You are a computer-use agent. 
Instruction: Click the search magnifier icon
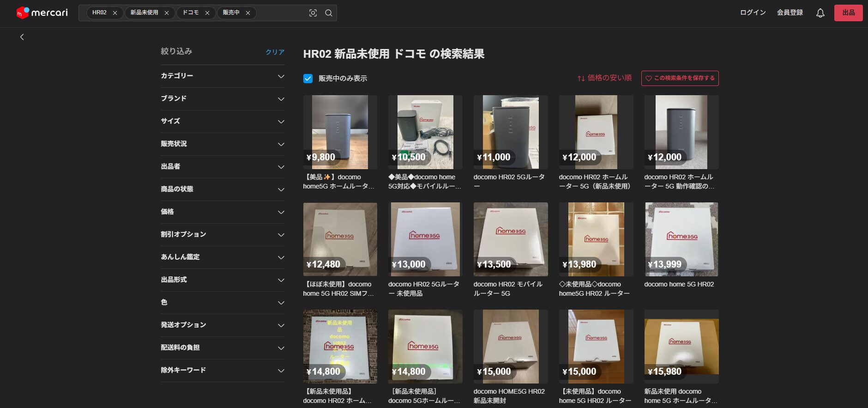pos(329,13)
